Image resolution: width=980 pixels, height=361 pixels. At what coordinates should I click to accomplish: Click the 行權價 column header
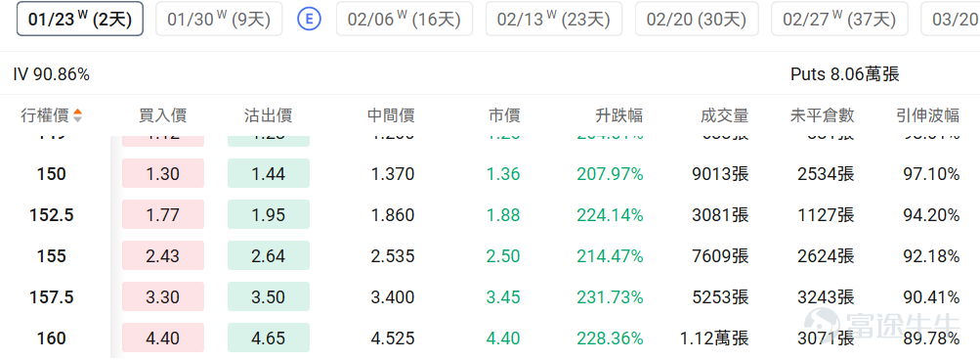tap(44, 115)
